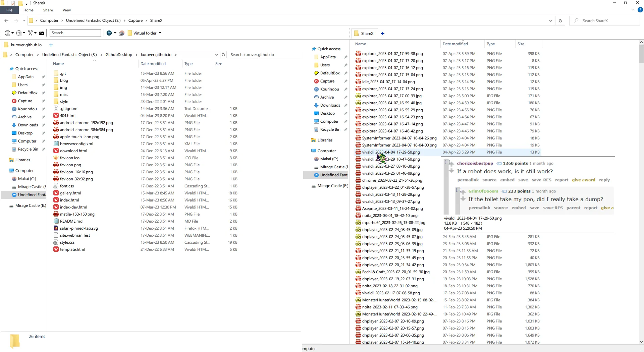The width and height of the screenshot is (644, 352).
Task: Select Makai (C:) drive in left pane
Action: point(27,179)
